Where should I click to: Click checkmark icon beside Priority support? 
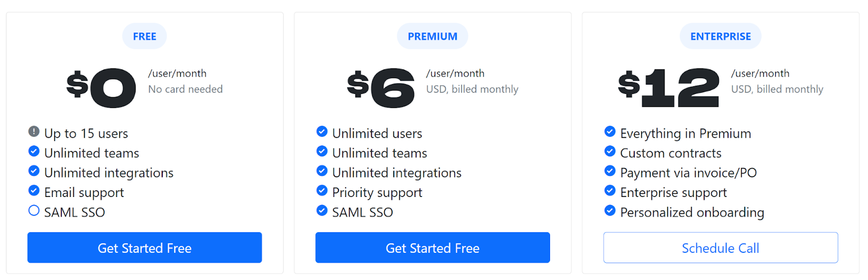322,190
